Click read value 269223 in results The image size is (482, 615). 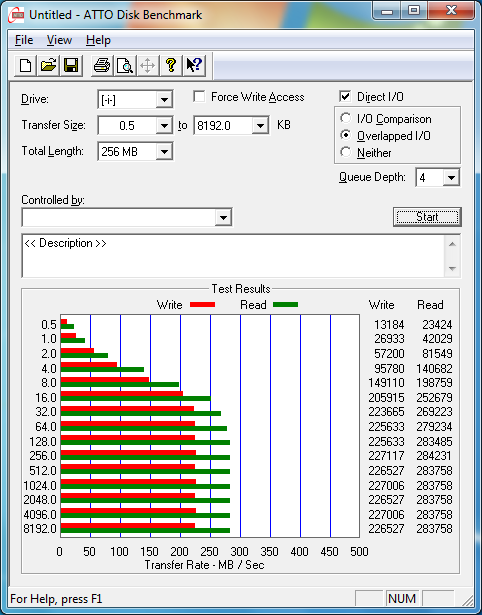point(434,412)
